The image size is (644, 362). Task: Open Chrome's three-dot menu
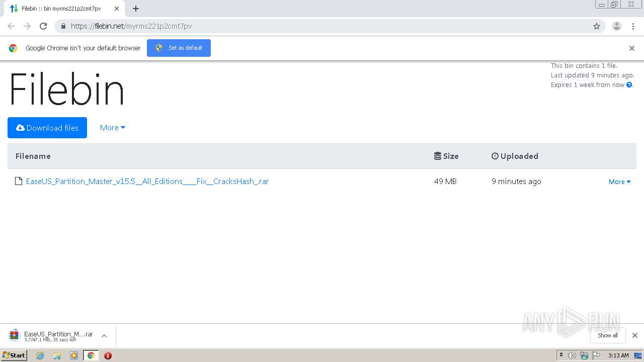(x=633, y=26)
